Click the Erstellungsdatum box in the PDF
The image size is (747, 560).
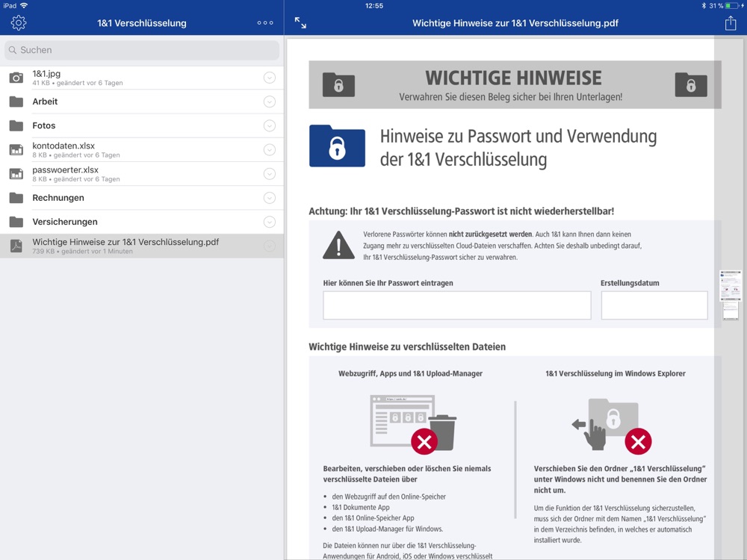tap(654, 305)
